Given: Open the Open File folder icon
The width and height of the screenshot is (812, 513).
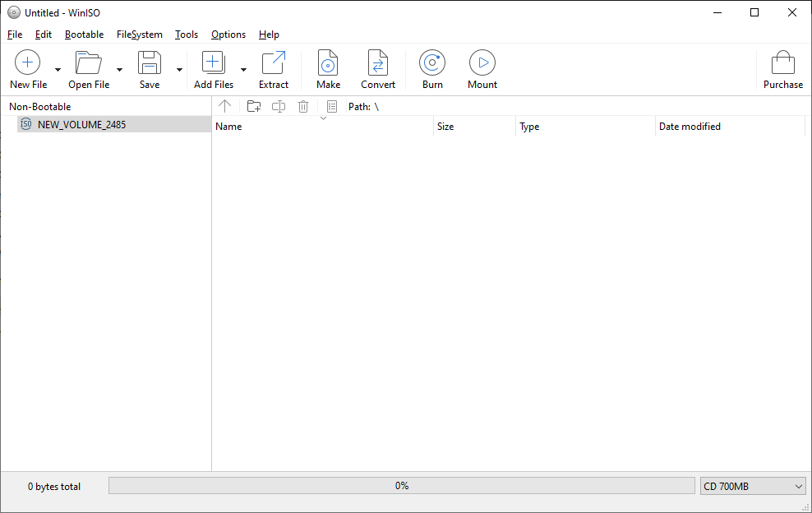Looking at the screenshot, I should [89, 62].
